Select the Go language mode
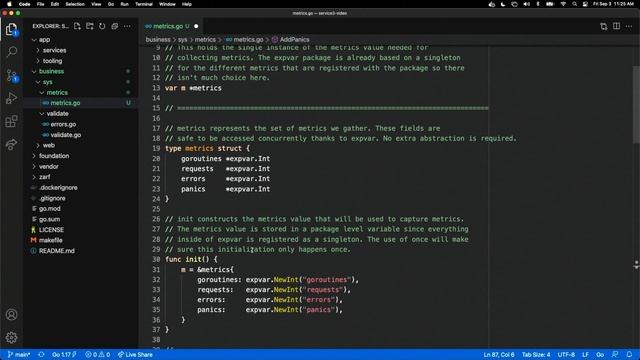The width and height of the screenshot is (640, 360). click(x=600, y=354)
